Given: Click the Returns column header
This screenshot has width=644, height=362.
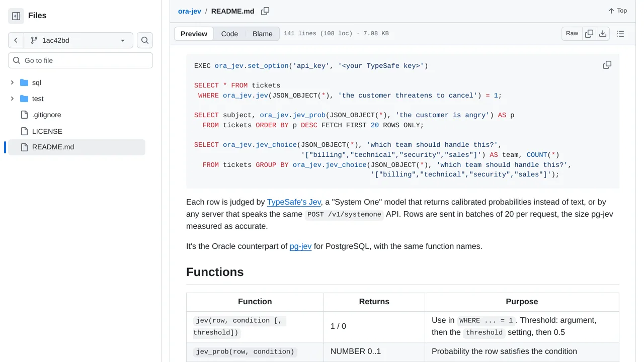Looking at the screenshot, I should [x=374, y=302].
